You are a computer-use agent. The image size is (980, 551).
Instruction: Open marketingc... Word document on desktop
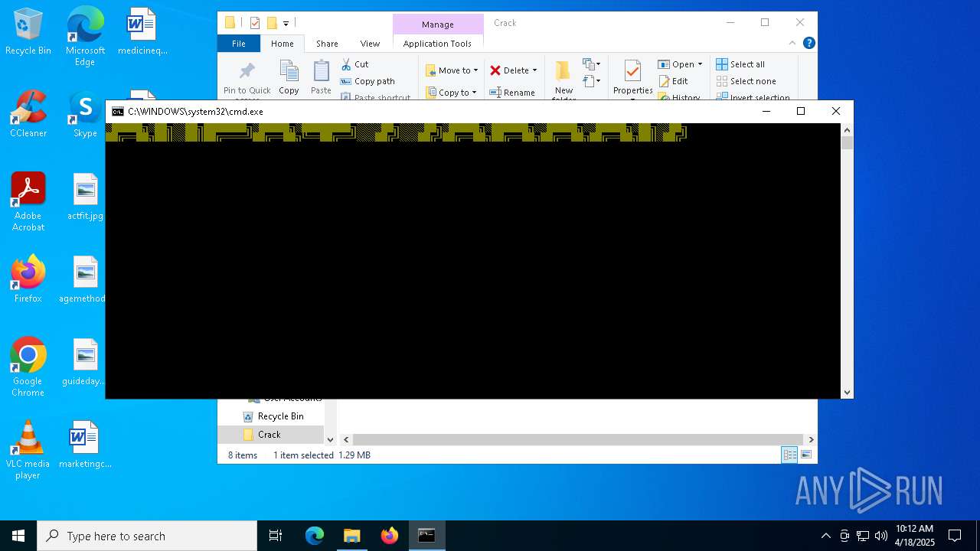coord(85,445)
